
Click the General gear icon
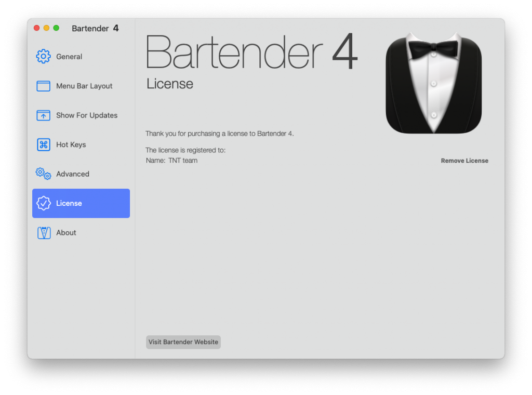coord(44,56)
